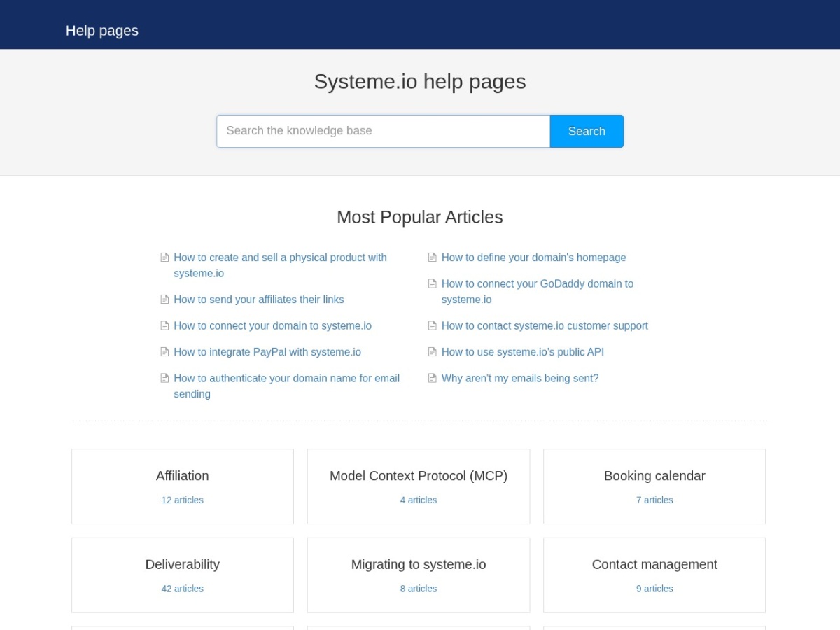The image size is (840, 630).
Task: Click the document icon beside "How to send your affiliates their links"
Action: tap(164, 300)
